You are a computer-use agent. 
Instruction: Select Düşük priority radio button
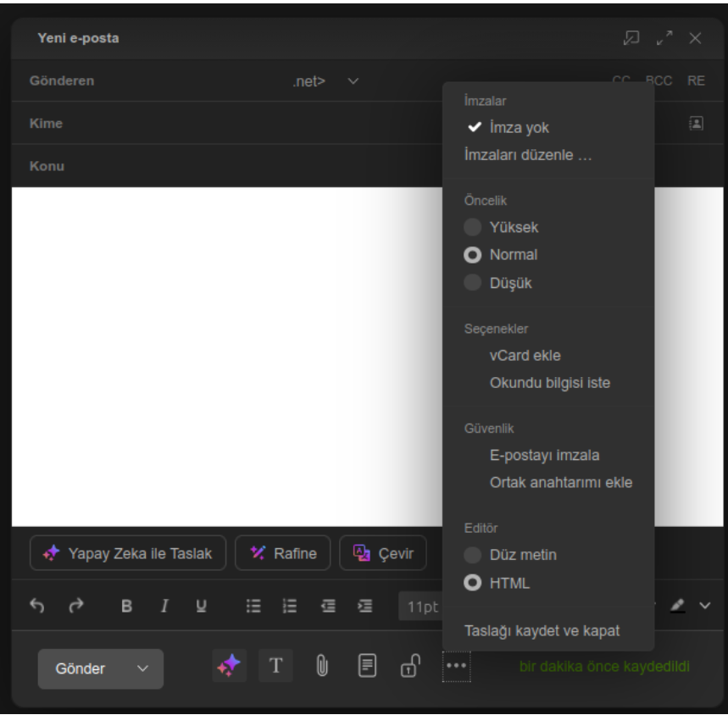474,283
